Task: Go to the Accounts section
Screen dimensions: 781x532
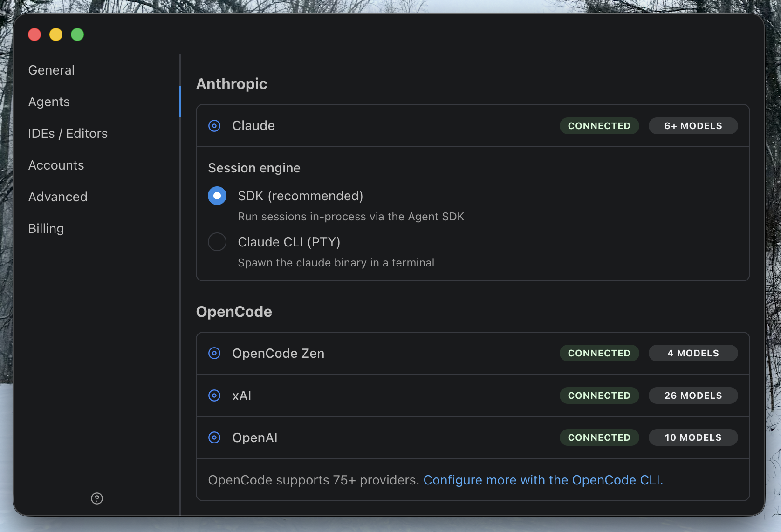Action: tap(56, 165)
